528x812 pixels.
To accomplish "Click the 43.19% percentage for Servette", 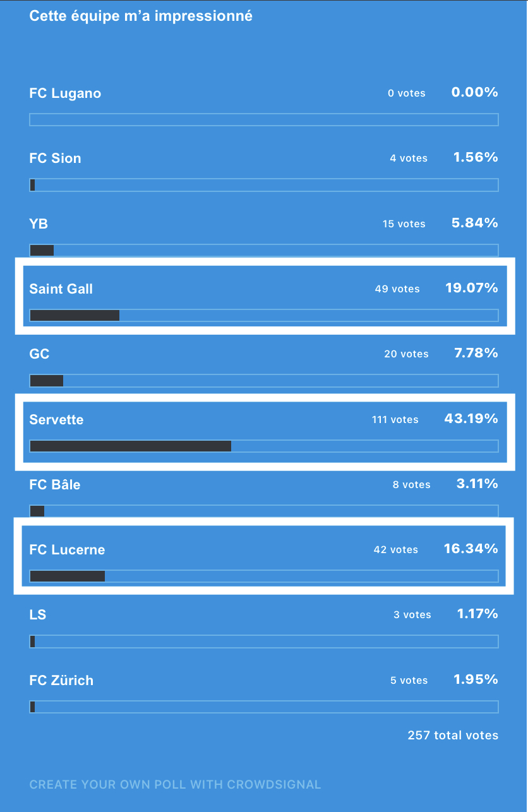I will 471,419.
